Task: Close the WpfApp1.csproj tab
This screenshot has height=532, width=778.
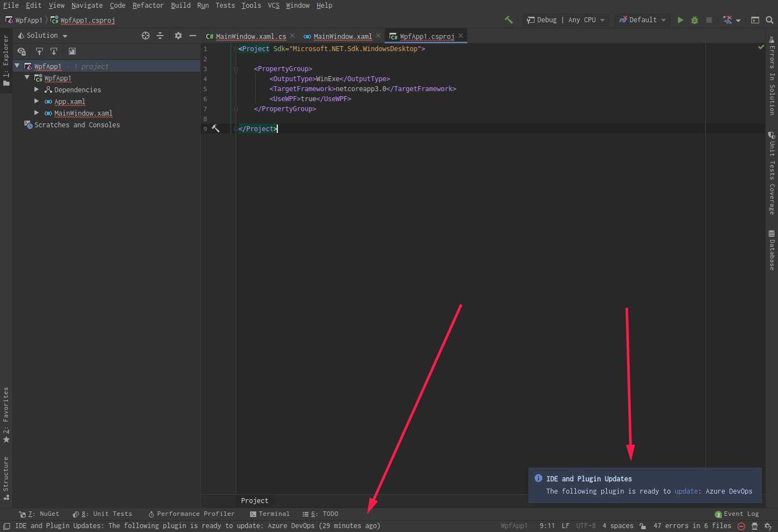Action: (x=461, y=36)
